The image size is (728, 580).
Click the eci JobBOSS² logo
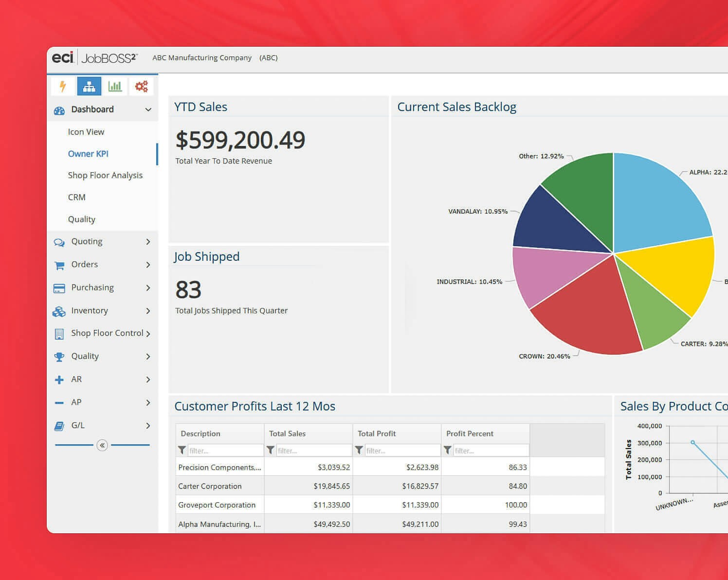[x=95, y=57]
